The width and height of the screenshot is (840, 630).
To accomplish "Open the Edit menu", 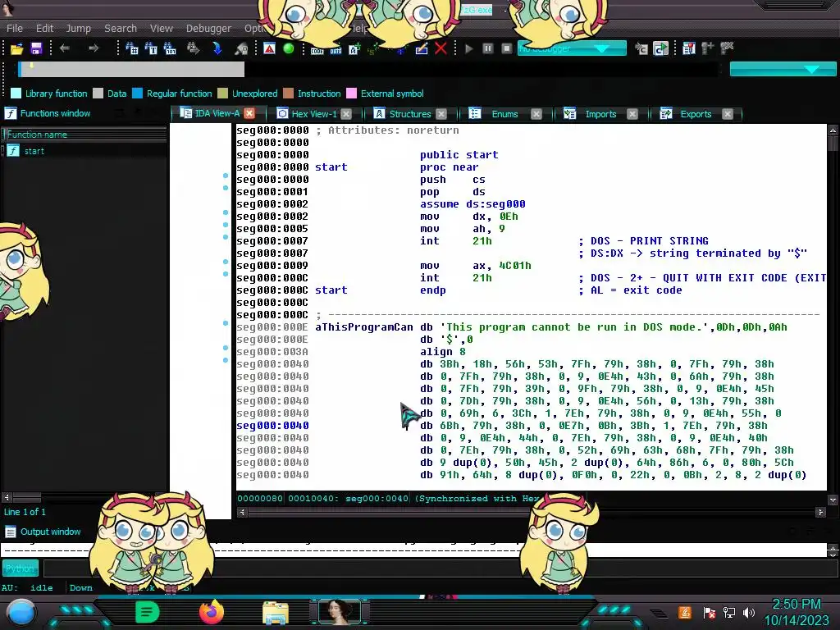I will pos(44,29).
